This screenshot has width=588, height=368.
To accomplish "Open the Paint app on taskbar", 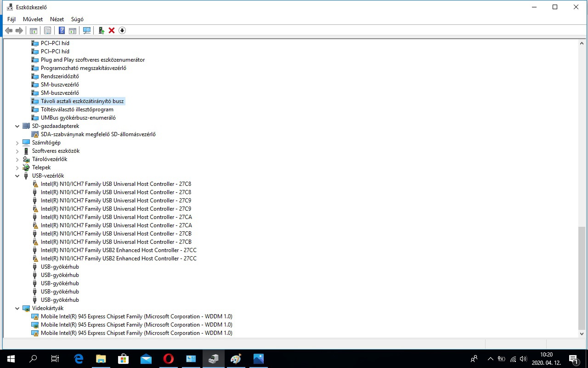I will 236,359.
